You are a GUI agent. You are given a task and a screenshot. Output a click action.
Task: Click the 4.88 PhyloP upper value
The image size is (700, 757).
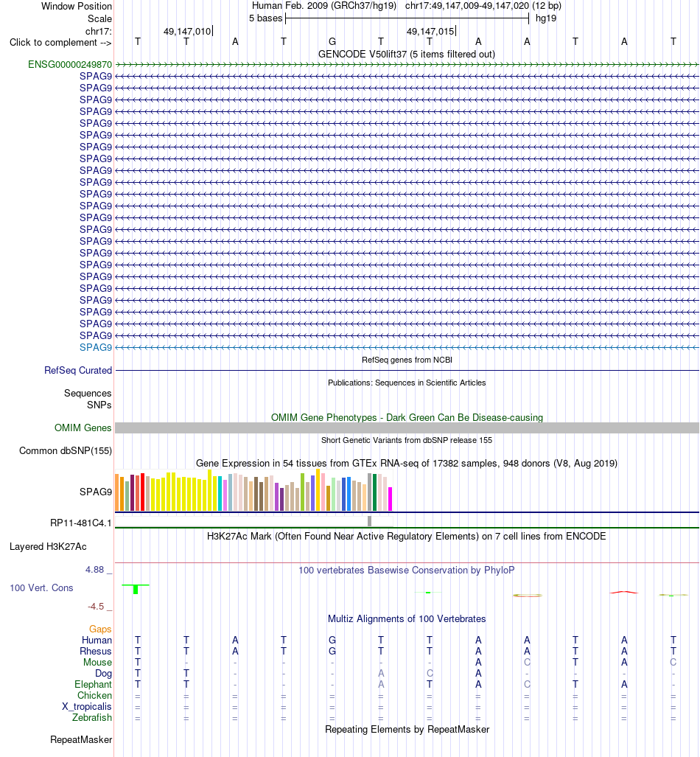[x=94, y=570]
